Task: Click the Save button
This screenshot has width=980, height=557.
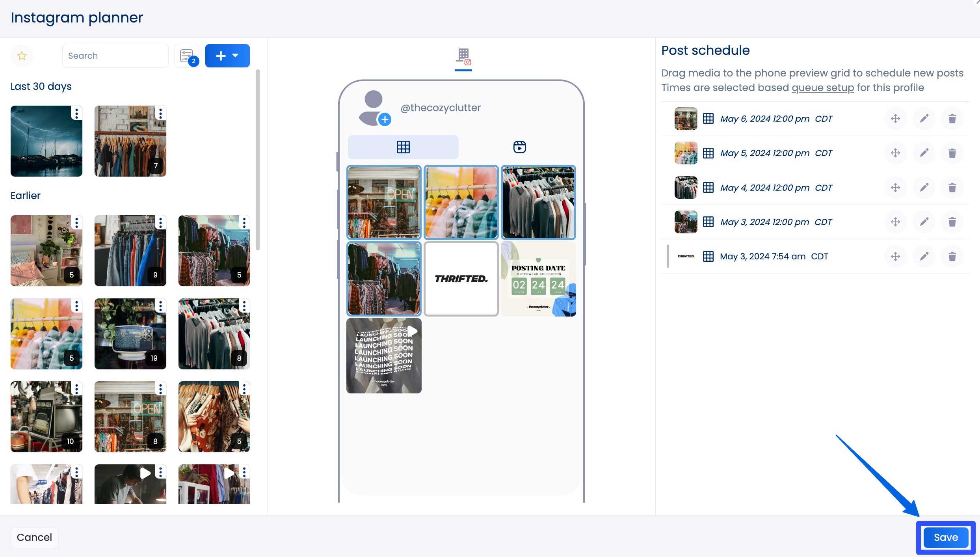Action: [x=945, y=537]
